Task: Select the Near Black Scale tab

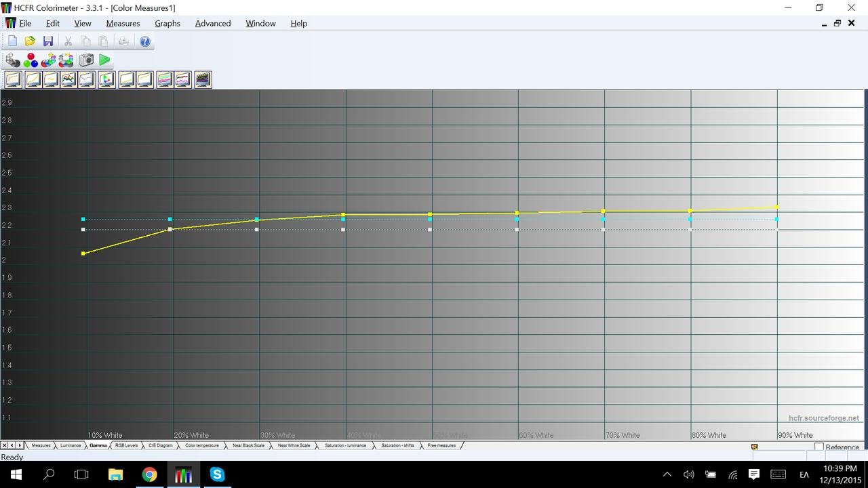Action: point(248,445)
